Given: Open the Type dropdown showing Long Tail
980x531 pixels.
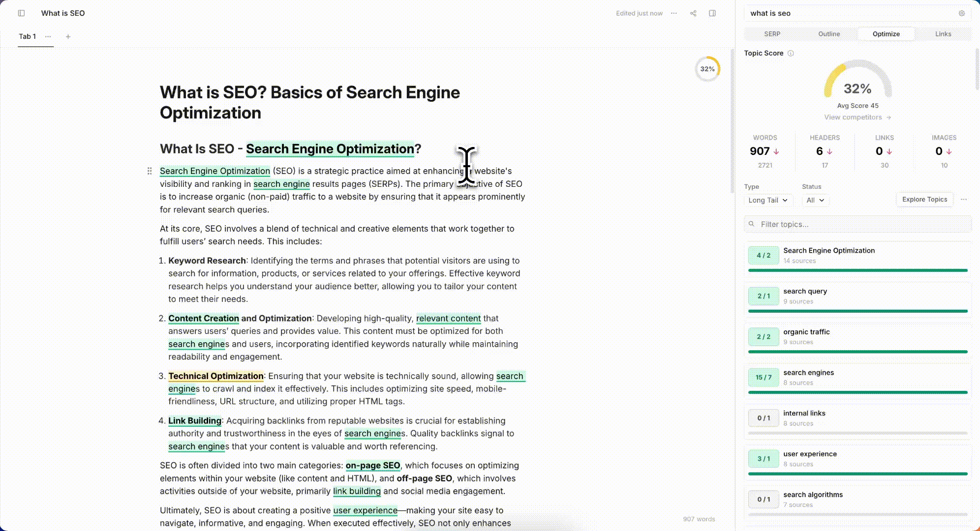Looking at the screenshot, I should (x=768, y=200).
